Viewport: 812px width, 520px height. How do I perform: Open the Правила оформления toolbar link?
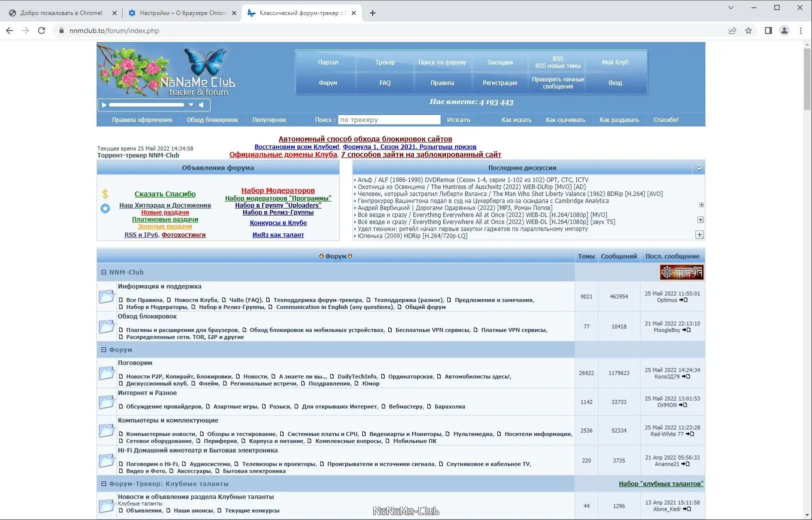142,120
